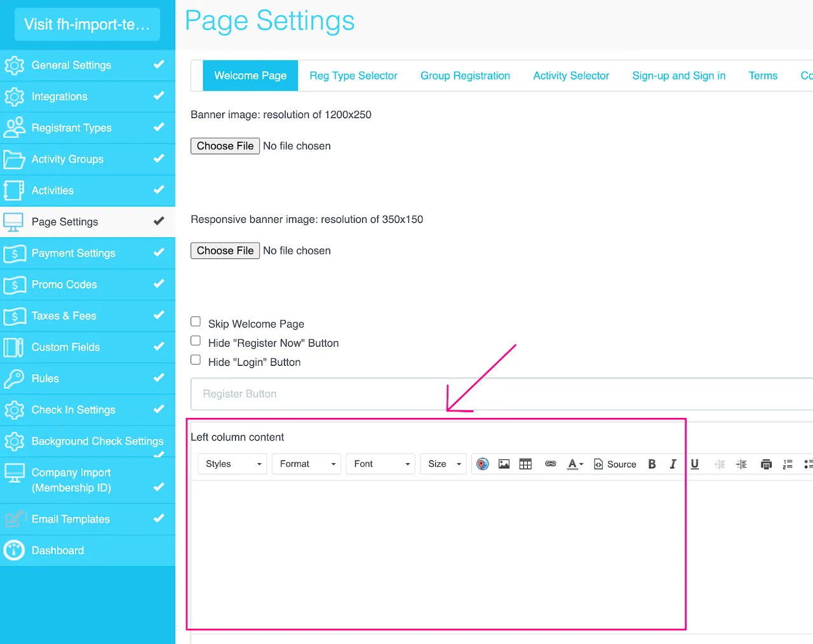The height and width of the screenshot is (644, 813).
Task: Click the Register Button input field
Action: pyautogui.click(x=502, y=394)
